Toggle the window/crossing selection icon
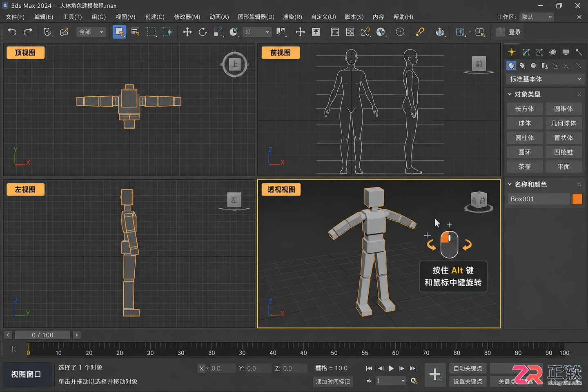 pyautogui.click(x=167, y=32)
